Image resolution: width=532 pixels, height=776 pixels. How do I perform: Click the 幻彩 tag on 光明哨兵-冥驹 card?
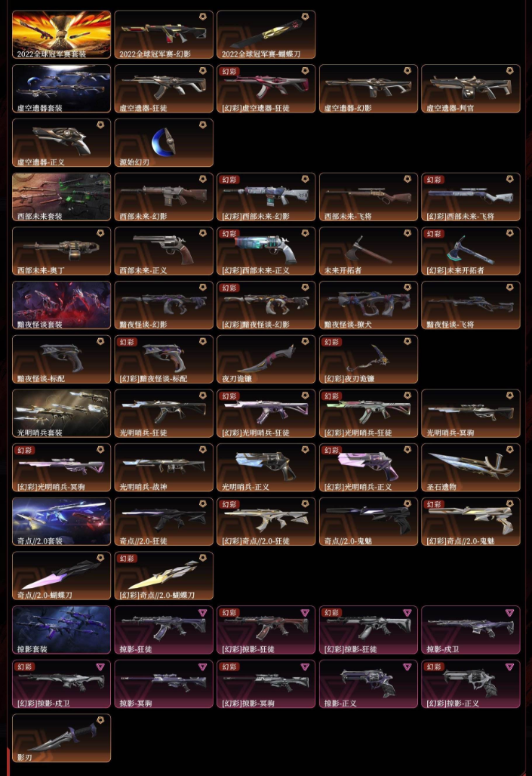25,451
